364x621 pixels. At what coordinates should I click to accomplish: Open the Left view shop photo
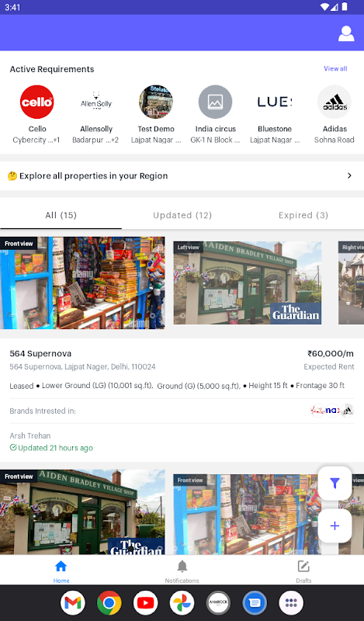click(247, 283)
